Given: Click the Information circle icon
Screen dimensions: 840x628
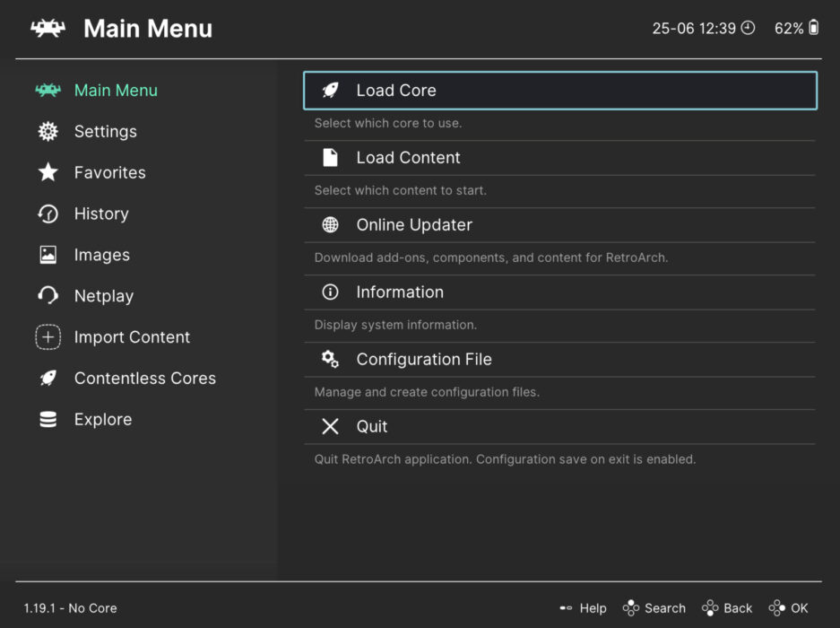Looking at the screenshot, I should (330, 292).
